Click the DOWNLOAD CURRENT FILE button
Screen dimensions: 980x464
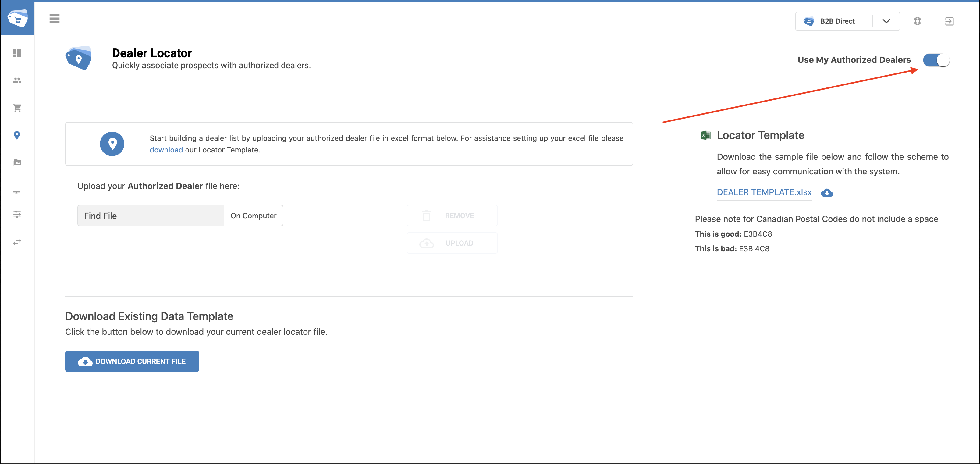click(132, 361)
